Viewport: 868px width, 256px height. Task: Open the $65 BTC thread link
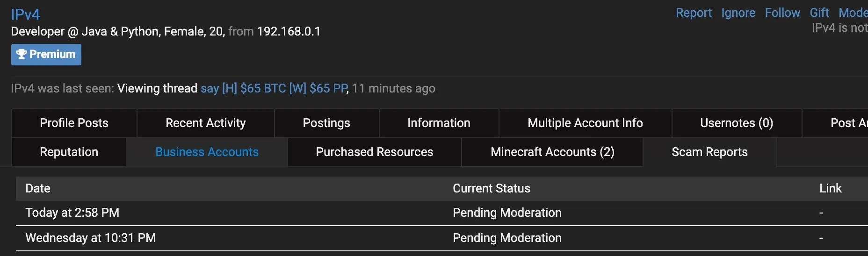274,88
